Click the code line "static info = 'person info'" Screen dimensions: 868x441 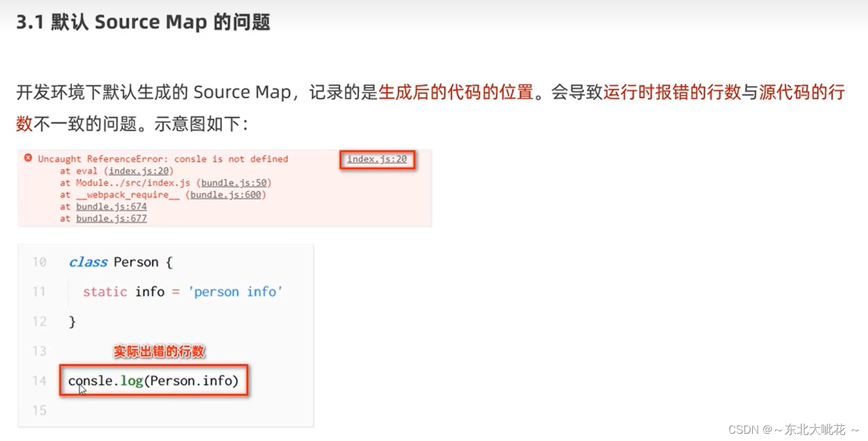[x=183, y=292]
